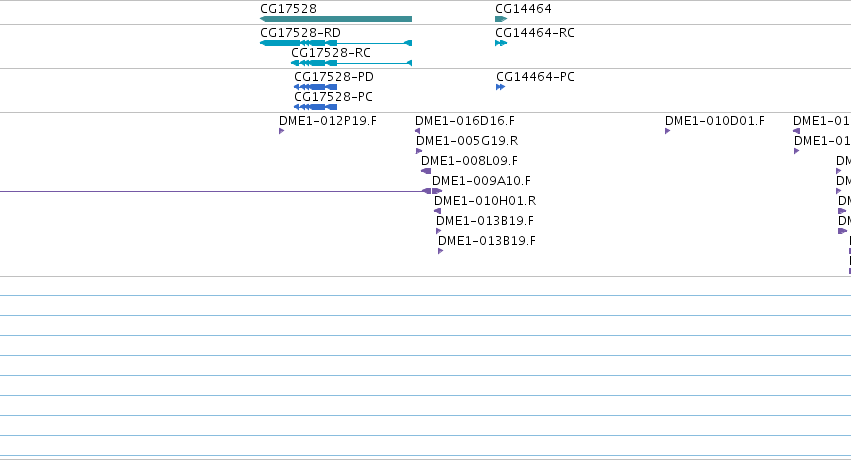
Task: Select the thick teal CG17528 gene bar
Action: [x=336, y=19]
